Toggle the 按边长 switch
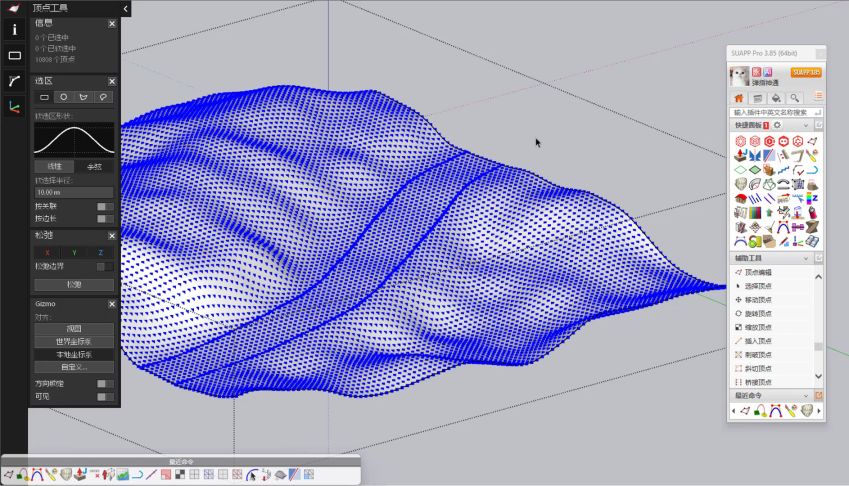Image resolution: width=849 pixels, height=486 pixels. click(105, 219)
